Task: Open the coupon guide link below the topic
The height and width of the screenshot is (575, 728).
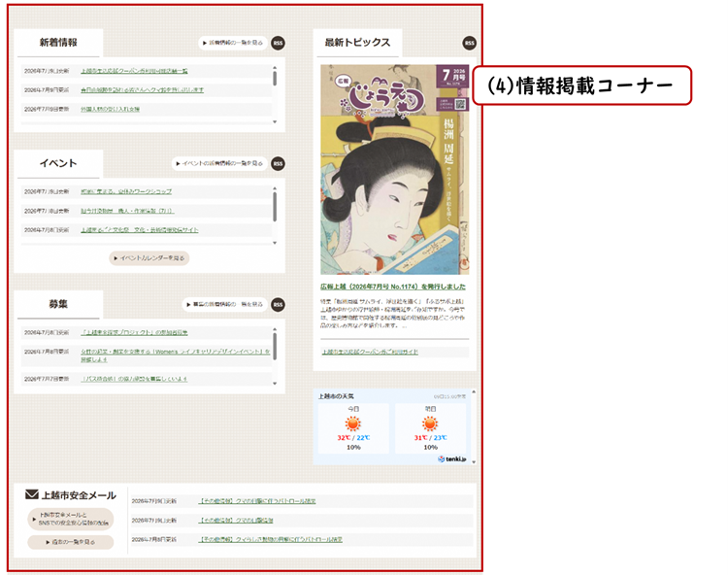Action: 370,352
